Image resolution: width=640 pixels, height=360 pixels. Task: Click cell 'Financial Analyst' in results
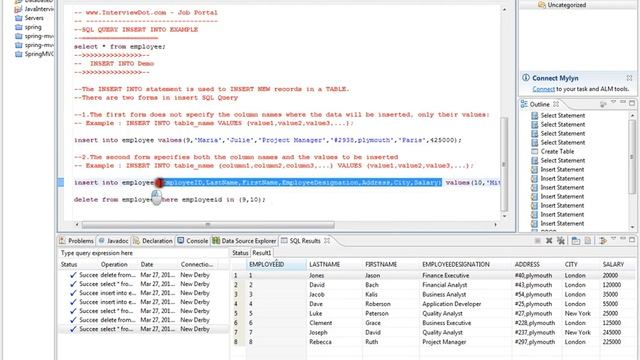(x=444, y=285)
